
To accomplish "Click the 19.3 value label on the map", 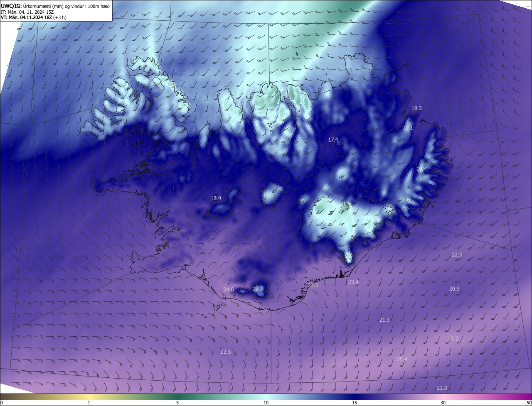I will (x=416, y=108).
